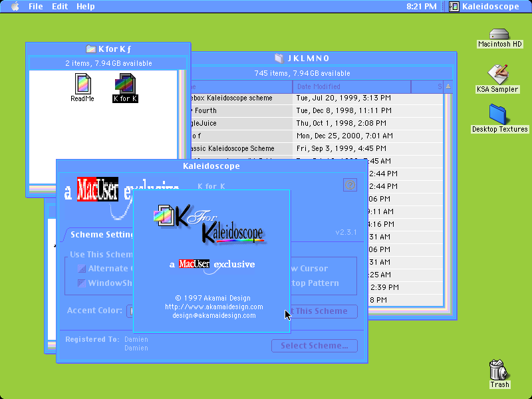Click the K for K ƒ title folder icon
The width and height of the screenshot is (532, 399).
click(x=90, y=49)
